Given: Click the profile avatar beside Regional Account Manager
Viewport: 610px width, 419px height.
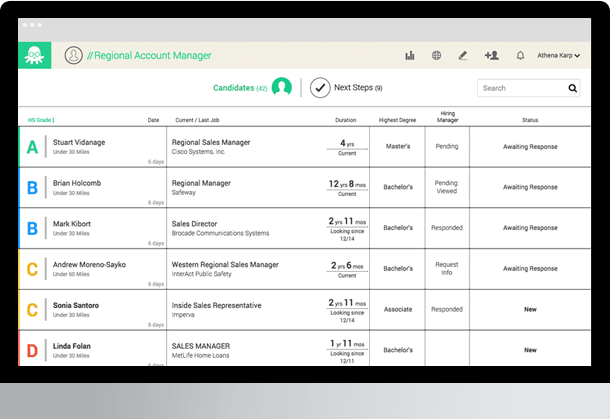Looking at the screenshot, I should (x=73, y=56).
